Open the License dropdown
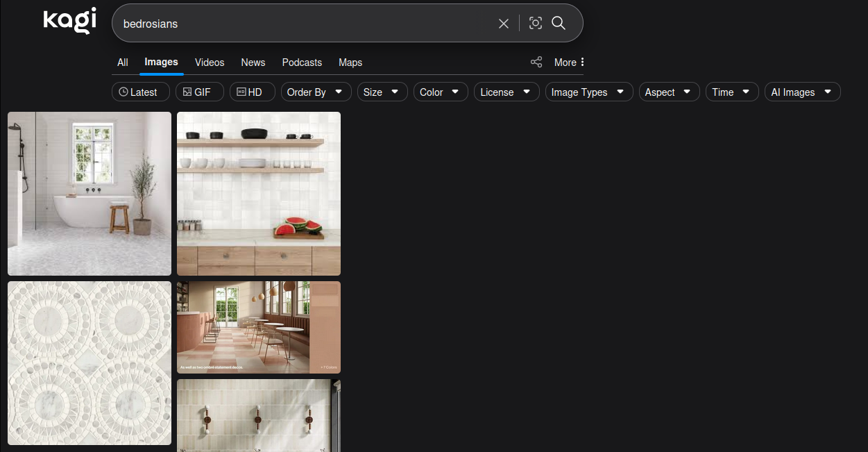Screen dimensions: 868x452 pyautogui.click(x=507, y=92)
